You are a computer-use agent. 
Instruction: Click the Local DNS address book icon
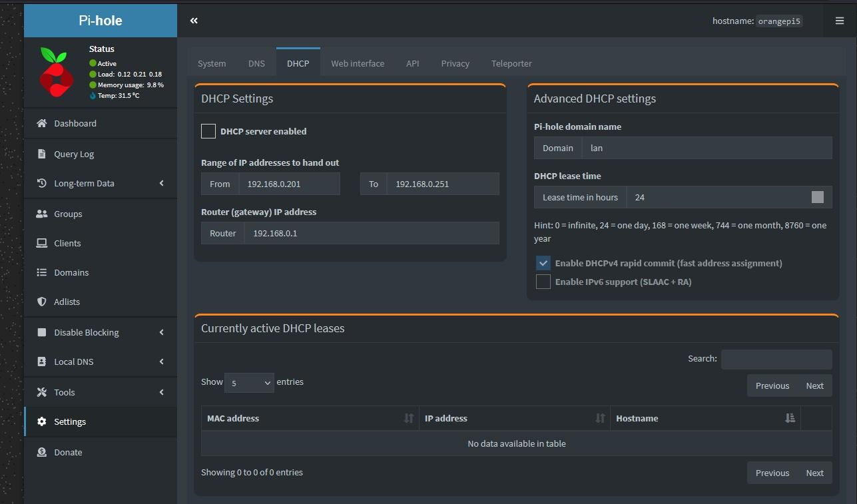click(x=42, y=362)
